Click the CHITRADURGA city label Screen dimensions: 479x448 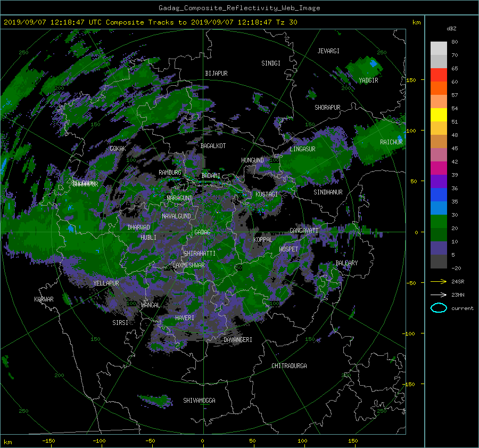(289, 366)
